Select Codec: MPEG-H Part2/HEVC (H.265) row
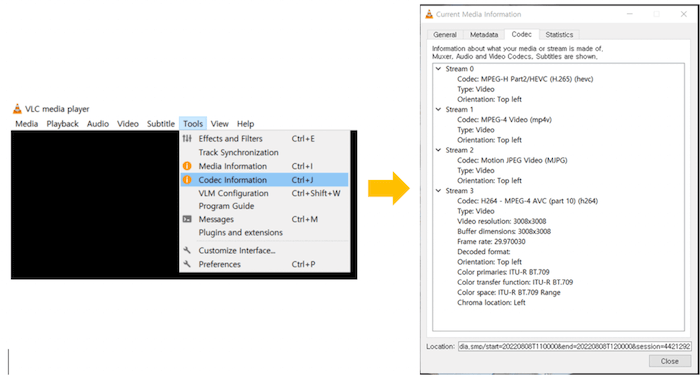Screen dimensions: 700x377 (x=525, y=79)
